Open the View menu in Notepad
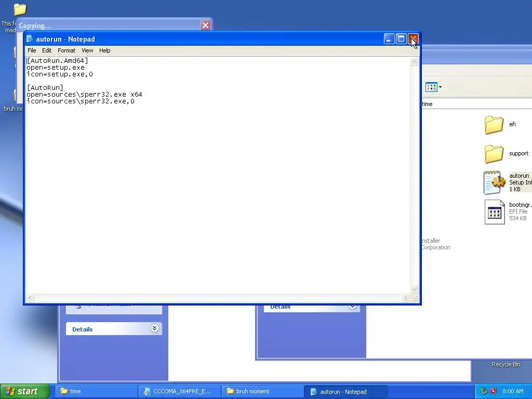Screen dimensions: 532x399 click(x=87, y=50)
